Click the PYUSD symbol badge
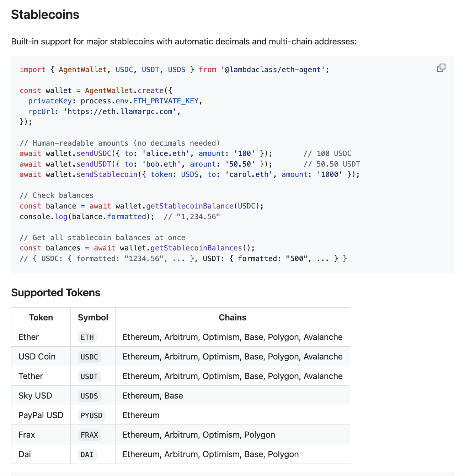 pos(91,416)
